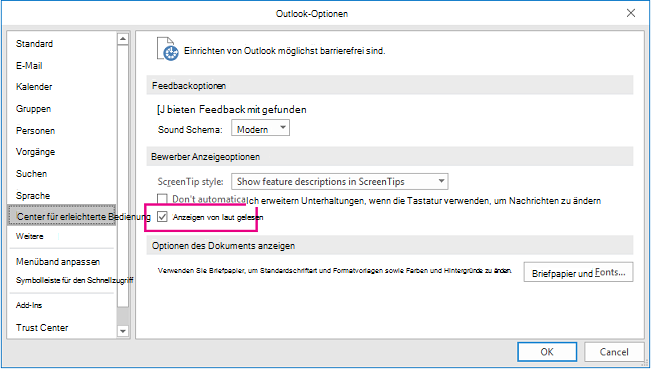Select Symbolleiste für den Schnellzugriff
The height and width of the screenshot is (369, 651).
74,280
